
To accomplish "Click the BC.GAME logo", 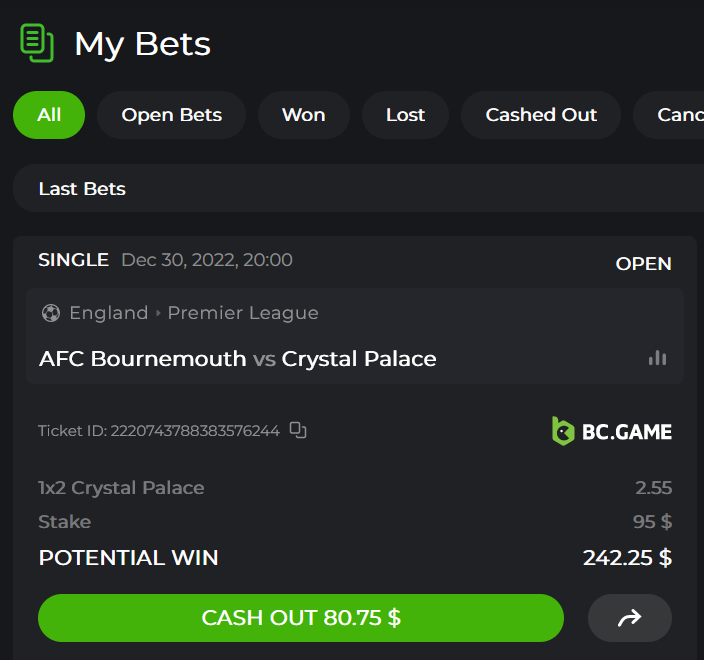I will (x=612, y=431).
